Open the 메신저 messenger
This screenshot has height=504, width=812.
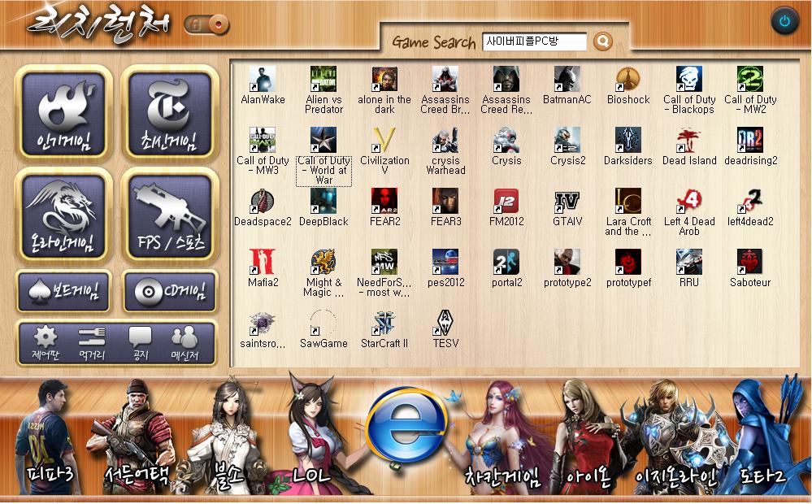click(x=185, y=343)
